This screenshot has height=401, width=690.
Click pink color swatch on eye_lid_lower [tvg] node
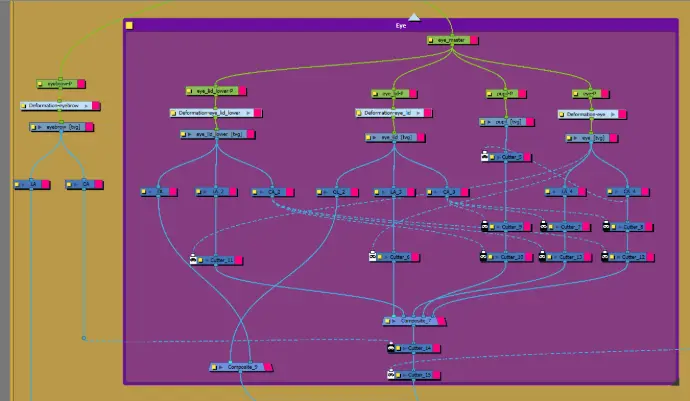[x=250, y=134]
